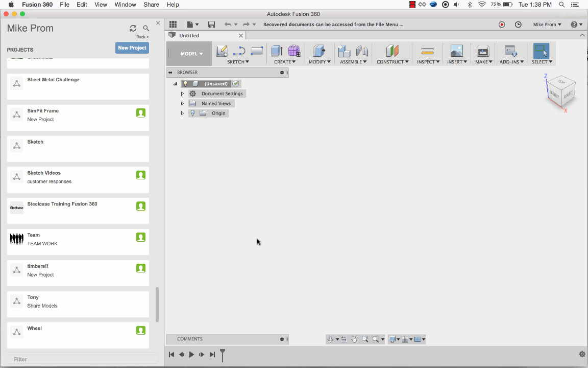The width and height of the screenshot is (588, 368).
Task: Select the Line sketch tool icon
Action: pyautogui.click(x=239, y=51)
